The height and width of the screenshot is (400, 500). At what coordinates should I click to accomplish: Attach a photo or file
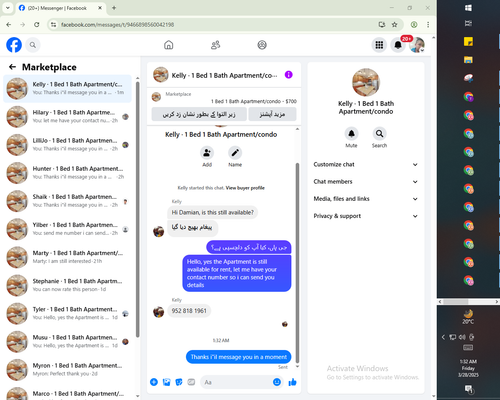tap(166, 382)
